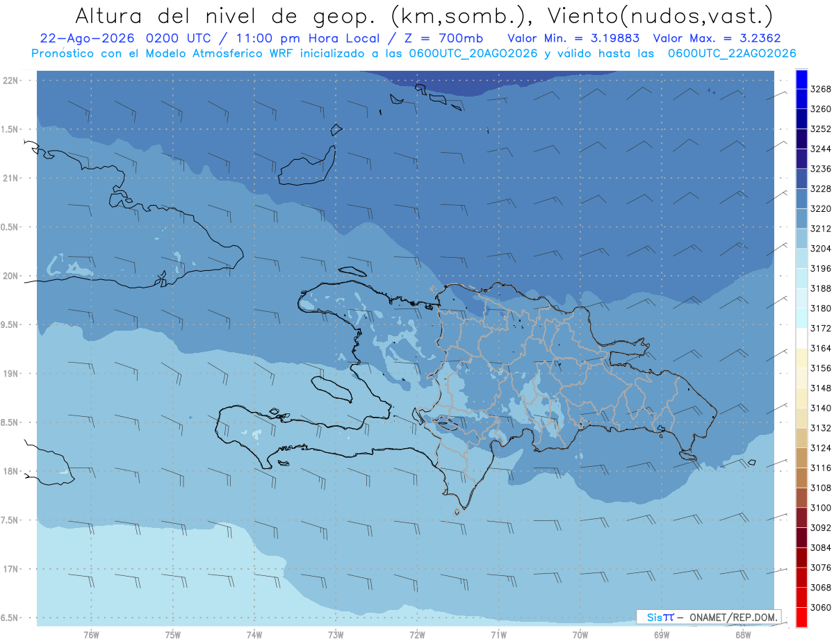Click the 3220 legend value
834x644 pixels.
[821, 208]
